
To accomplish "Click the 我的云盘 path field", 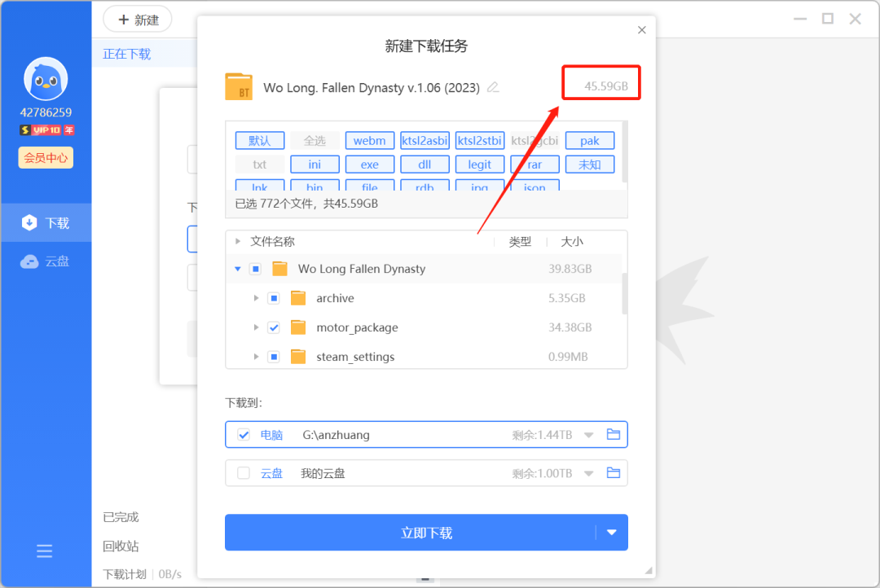I will click(323, 473).
